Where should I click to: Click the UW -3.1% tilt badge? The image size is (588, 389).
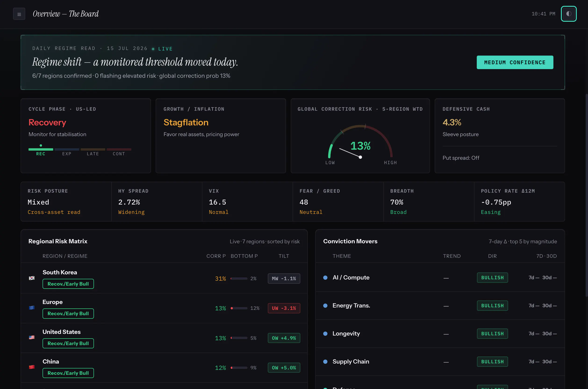pyautogui.click(x=284, y=308)
